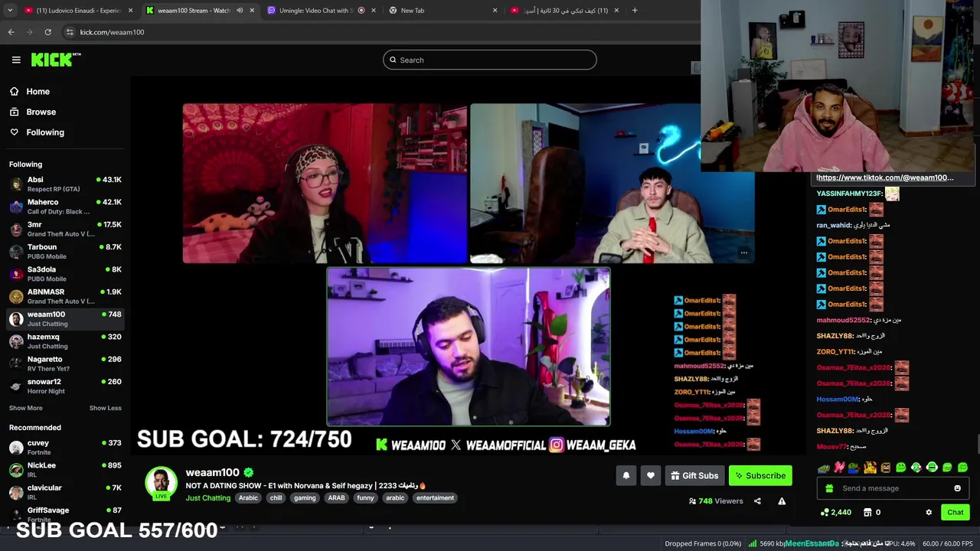This screenshot has height=551, width=980.
Task: Select the funny tag
Action: click(x=365, y=498)
